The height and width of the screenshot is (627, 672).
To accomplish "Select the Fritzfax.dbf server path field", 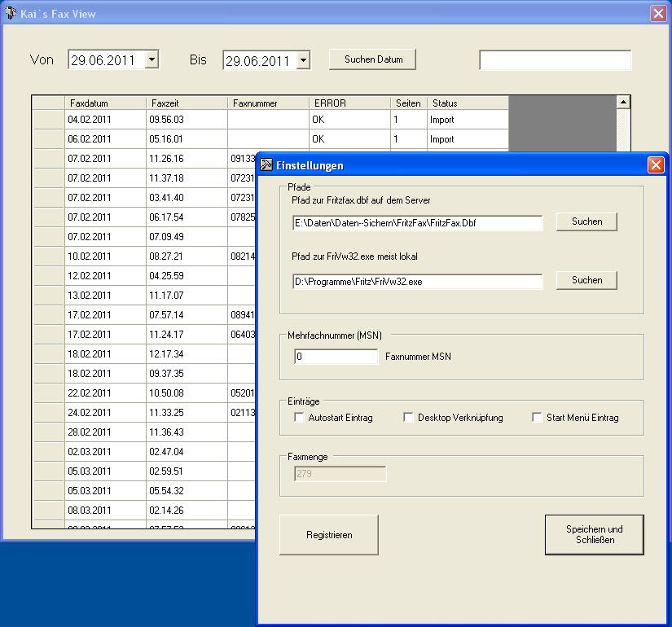I will [x=417, y=223].
